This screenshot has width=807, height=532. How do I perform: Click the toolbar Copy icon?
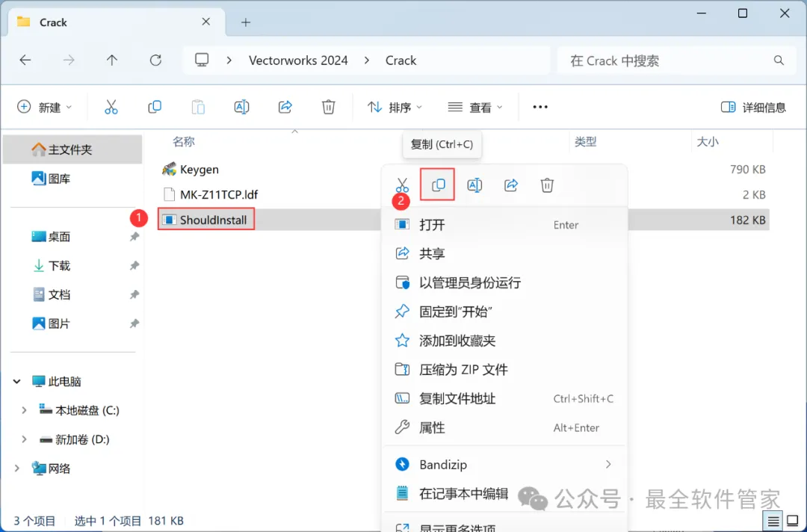click(x=155, y=107)
